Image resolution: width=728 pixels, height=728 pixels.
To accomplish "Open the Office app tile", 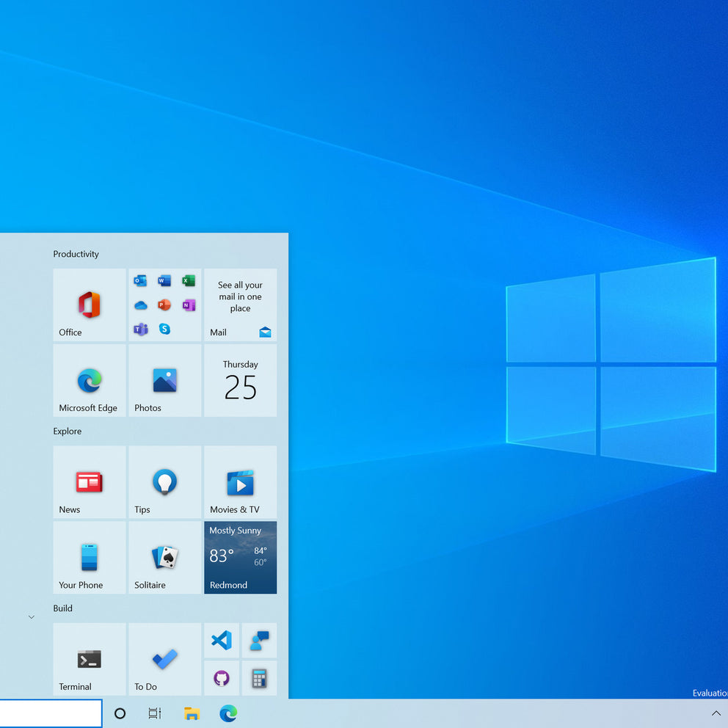I will (x=88, y=305).
